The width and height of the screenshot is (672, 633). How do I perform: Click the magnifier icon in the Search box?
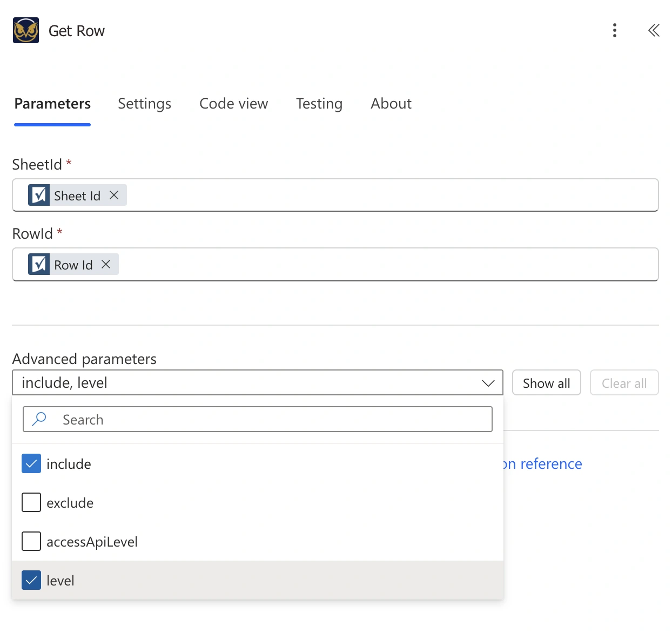pyautogui.click(x=39, y=419)
